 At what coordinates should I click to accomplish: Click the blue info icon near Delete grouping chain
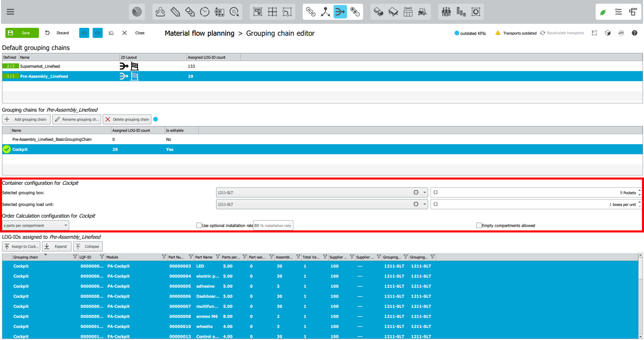point(156,119)
